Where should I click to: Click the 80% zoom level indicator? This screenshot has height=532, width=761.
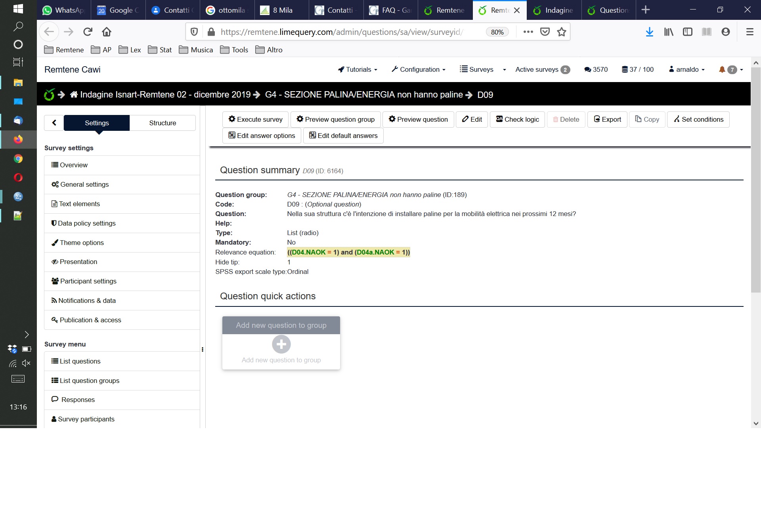(x=497, y=32)
